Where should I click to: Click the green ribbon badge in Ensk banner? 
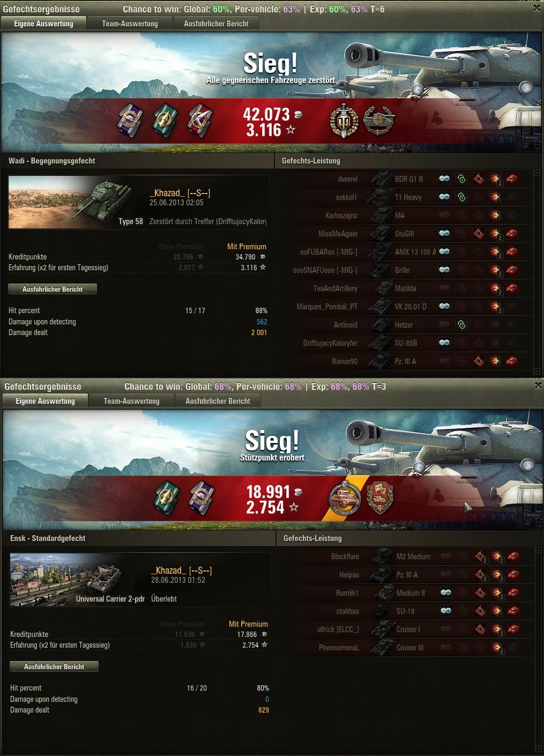pos(166,498)
